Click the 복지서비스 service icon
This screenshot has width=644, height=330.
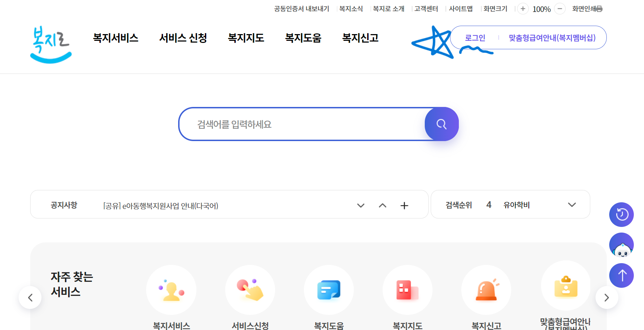[x=171, y=290]
